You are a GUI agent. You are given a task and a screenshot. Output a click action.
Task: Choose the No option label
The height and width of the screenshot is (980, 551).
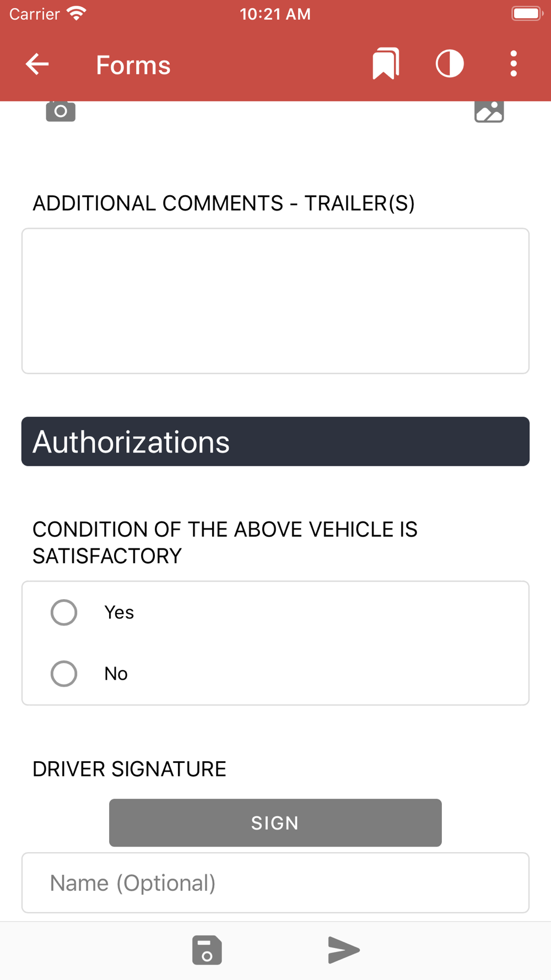click(116, 674)
